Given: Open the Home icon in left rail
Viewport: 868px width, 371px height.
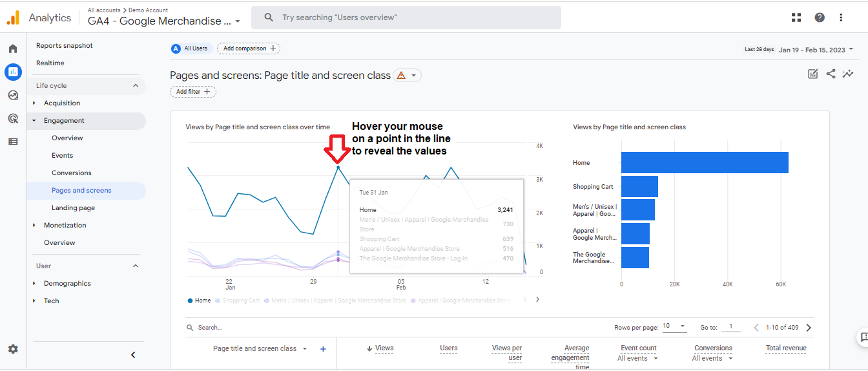Looking at the screenshot, I should click(x=13, y=48).
